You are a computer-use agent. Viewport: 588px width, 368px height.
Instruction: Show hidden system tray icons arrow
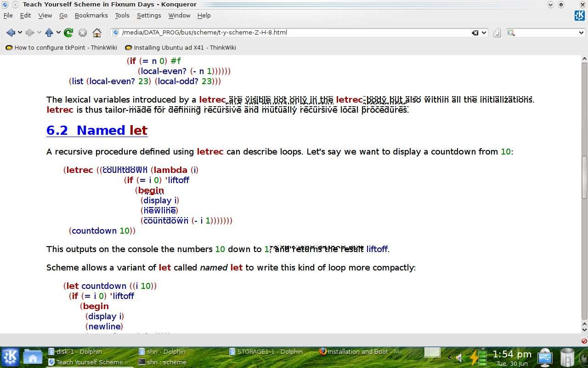click(x=448, y=357)
